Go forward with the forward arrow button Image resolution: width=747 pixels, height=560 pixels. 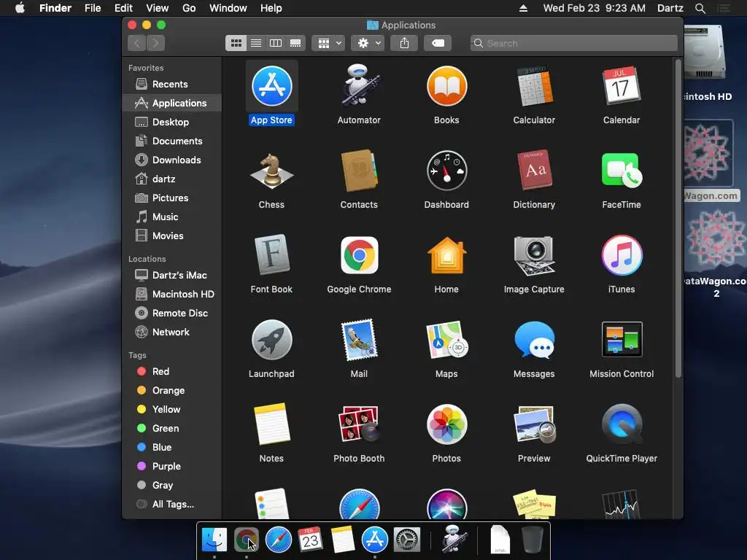coord(156,43)
